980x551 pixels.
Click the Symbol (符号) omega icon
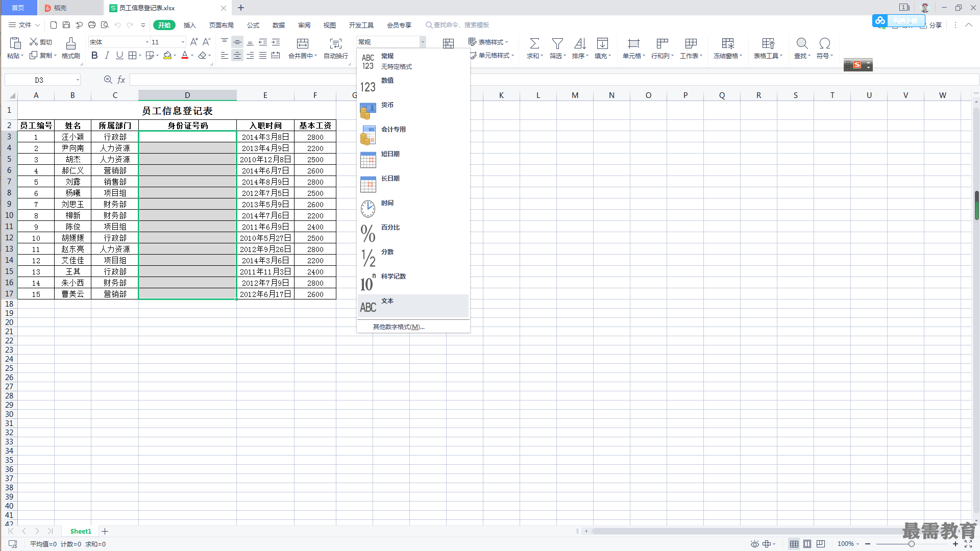pyautogui.click(x=824, y=43)
